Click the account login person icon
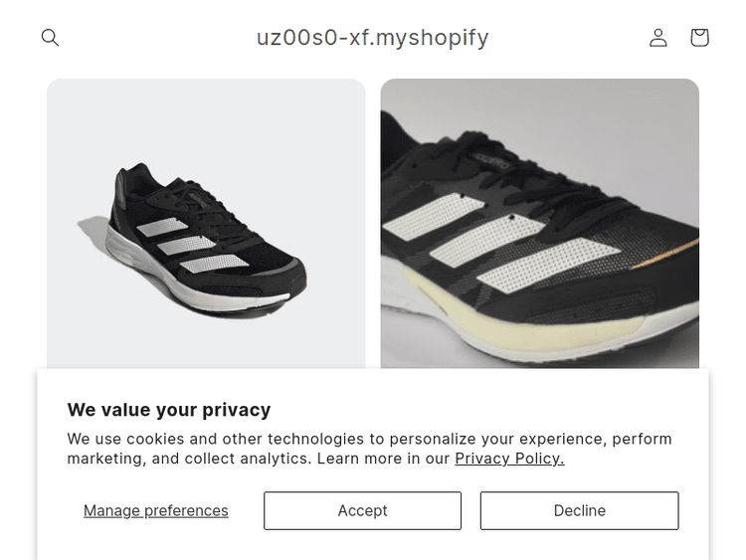The height and width of the screenshot is (560, 746). click(658, 38)
